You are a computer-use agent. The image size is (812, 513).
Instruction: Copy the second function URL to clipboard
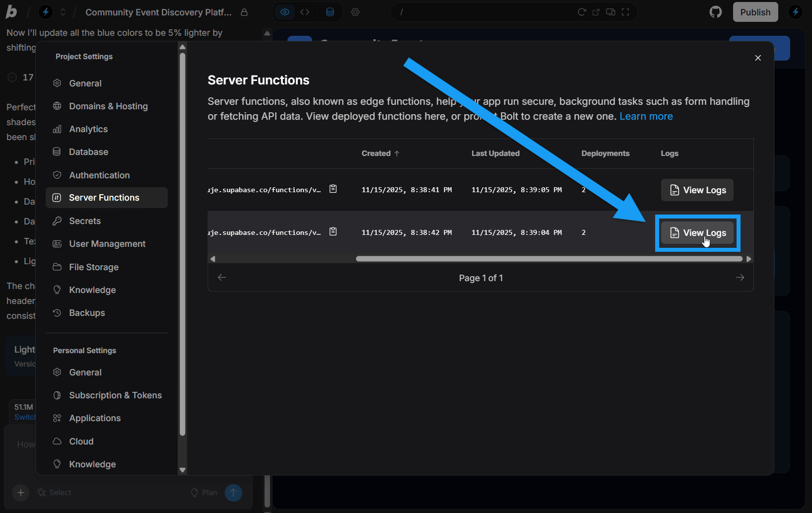(x=333, y=231)
